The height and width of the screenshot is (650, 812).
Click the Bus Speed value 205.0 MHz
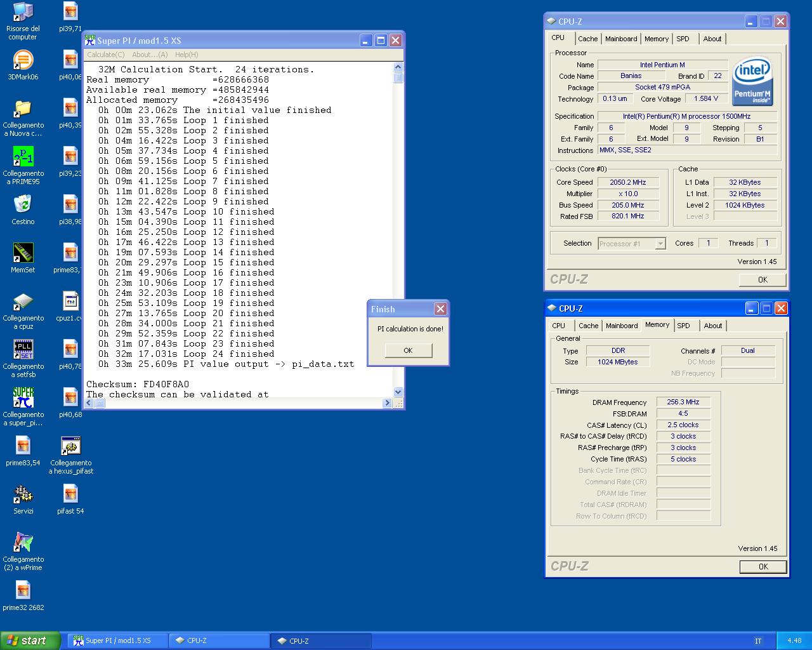tap(628, 205)
